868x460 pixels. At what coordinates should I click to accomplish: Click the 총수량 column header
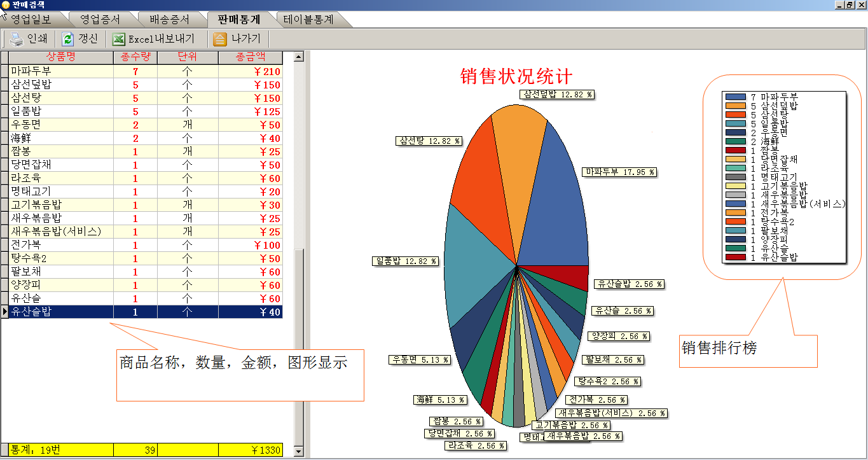[x=135, y=57]
